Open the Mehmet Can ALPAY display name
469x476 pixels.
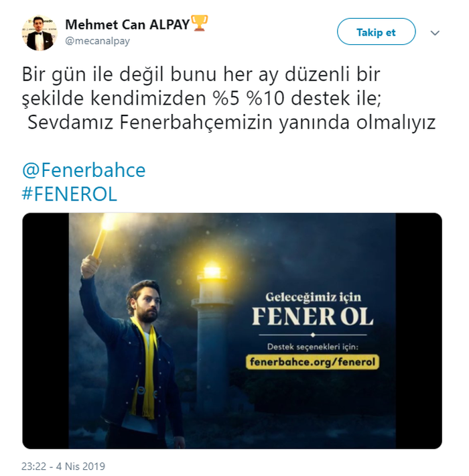click(x=127, y=25)
